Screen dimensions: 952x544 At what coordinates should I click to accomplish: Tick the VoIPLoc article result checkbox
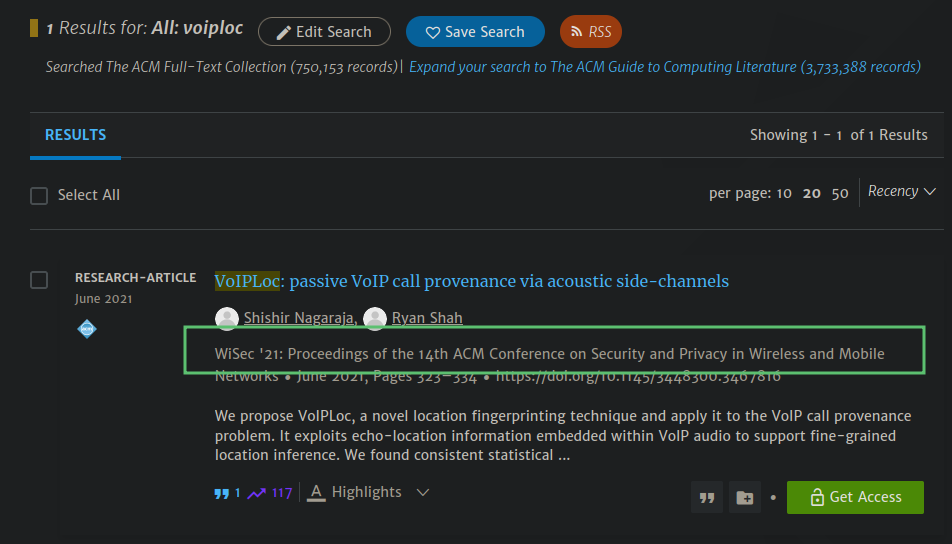pos(39,280)
